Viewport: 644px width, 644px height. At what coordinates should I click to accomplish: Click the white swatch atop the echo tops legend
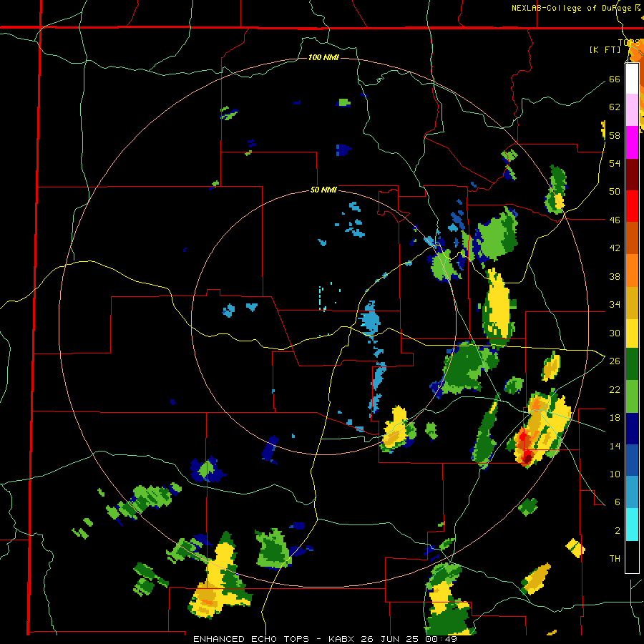pyautogui.click(x=632, y=79)
